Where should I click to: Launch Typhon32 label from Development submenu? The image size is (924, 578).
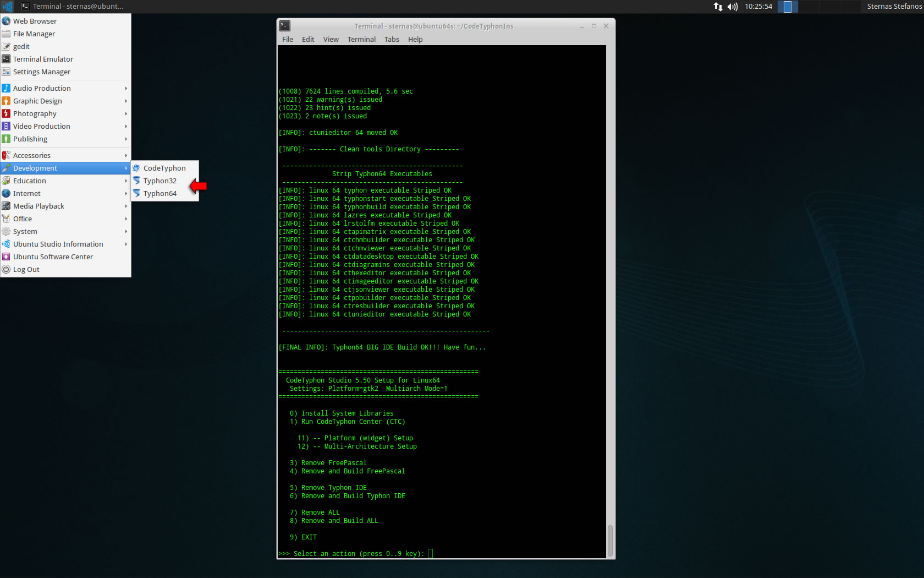tap(160, 181)
